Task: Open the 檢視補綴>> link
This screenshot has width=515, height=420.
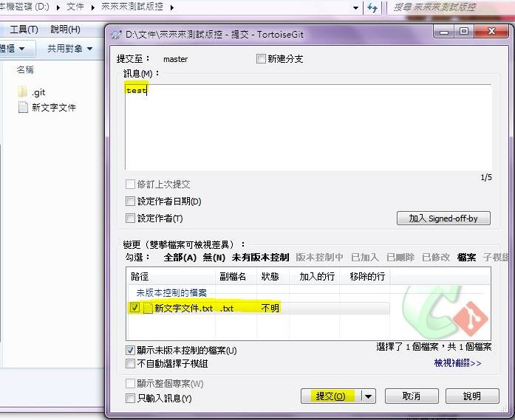Action: 457,363
